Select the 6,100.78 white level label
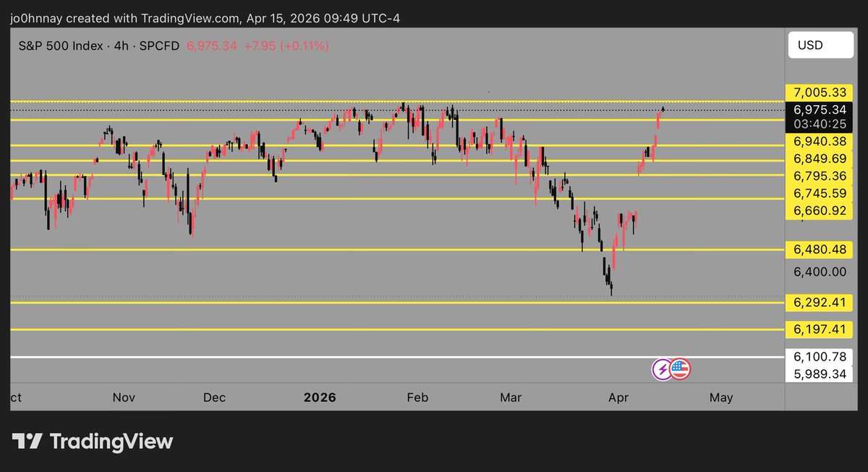 (820, 357)
